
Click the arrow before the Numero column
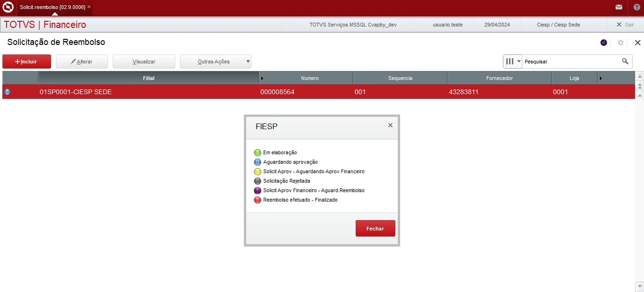click(x=262, y=78)
